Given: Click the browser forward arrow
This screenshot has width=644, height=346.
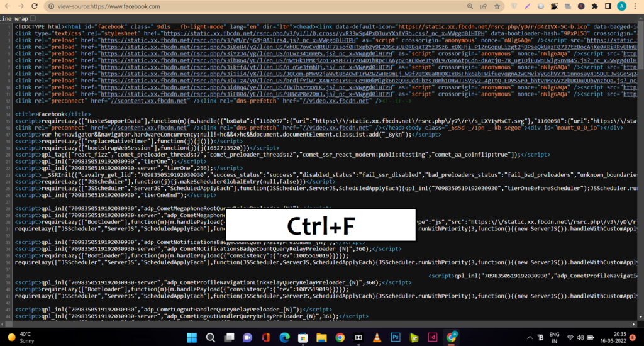Looking at the screenshot, I should 21,6.
